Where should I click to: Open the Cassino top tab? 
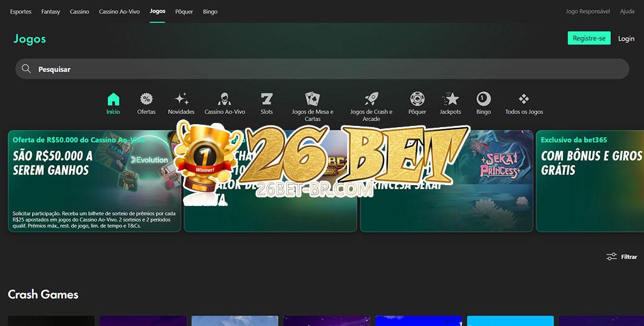click(79, 11)
